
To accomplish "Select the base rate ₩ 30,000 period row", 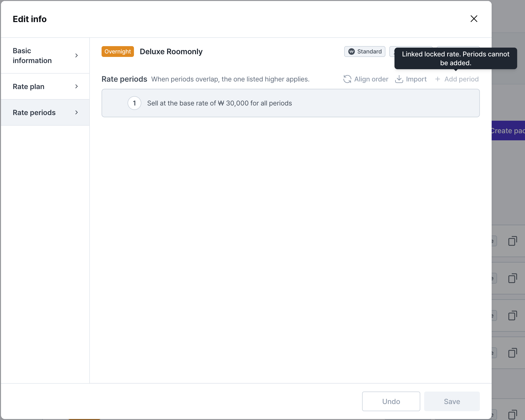I will 290,103.
